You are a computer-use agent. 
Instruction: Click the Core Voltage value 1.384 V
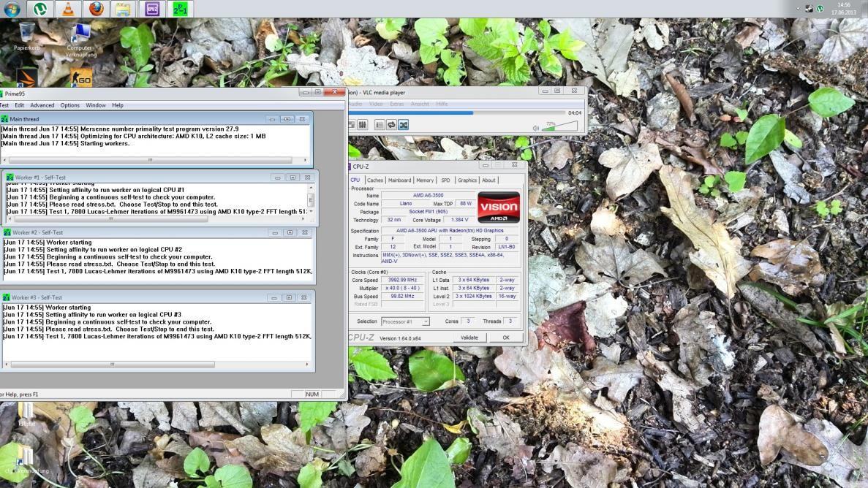point(459,220)
